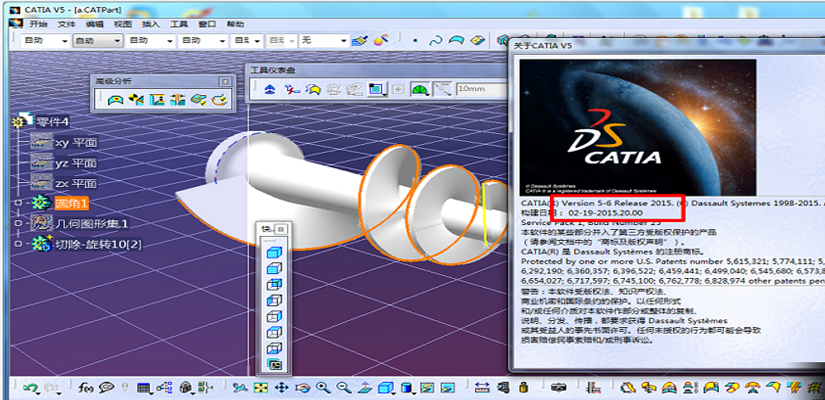Open the 工具 (Tools) menu
The image size is (825, 400).
pyautogui.click(x=180, y=22)
